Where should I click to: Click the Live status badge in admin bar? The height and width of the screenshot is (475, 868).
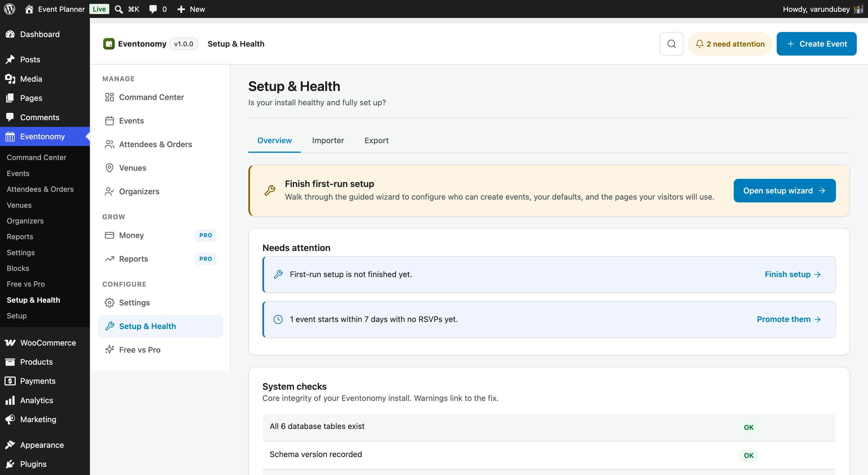tap(99, 9)
